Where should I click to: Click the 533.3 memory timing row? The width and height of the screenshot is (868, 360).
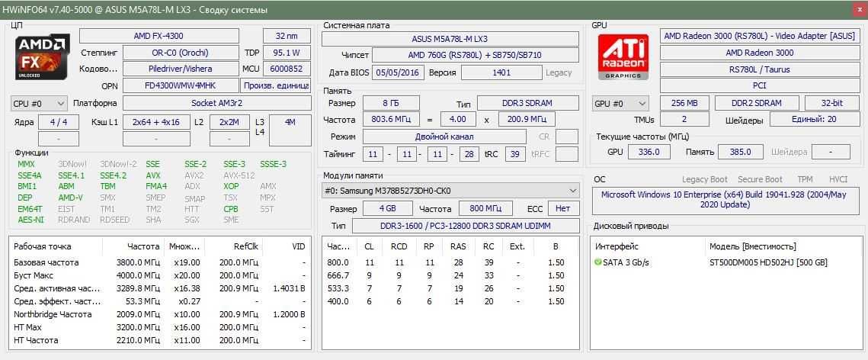[450, 288]
